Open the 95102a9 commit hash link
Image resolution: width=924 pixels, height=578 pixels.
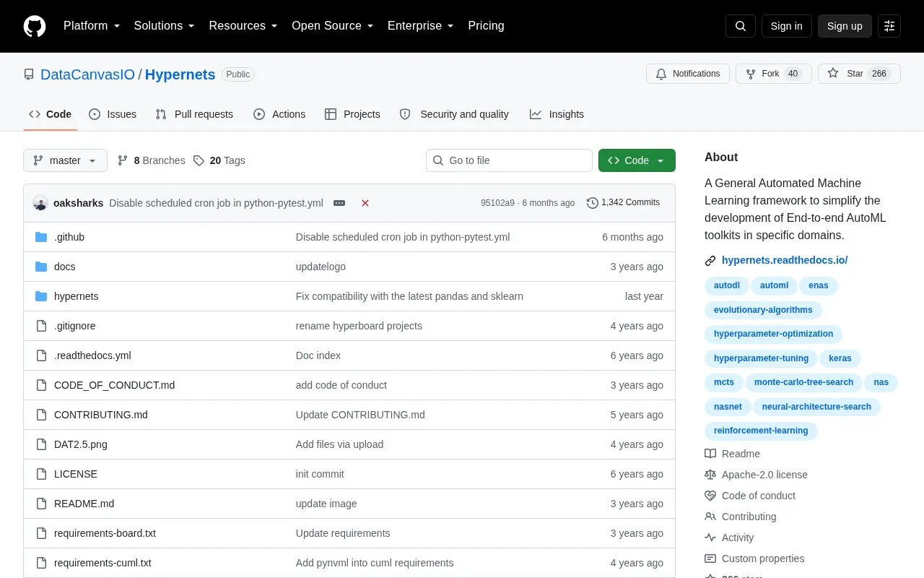(497, 203)
